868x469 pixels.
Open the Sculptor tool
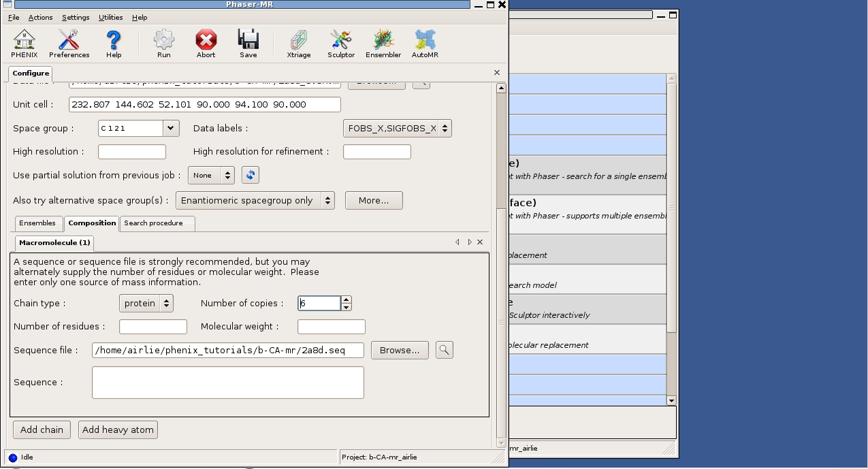[340, 44]
